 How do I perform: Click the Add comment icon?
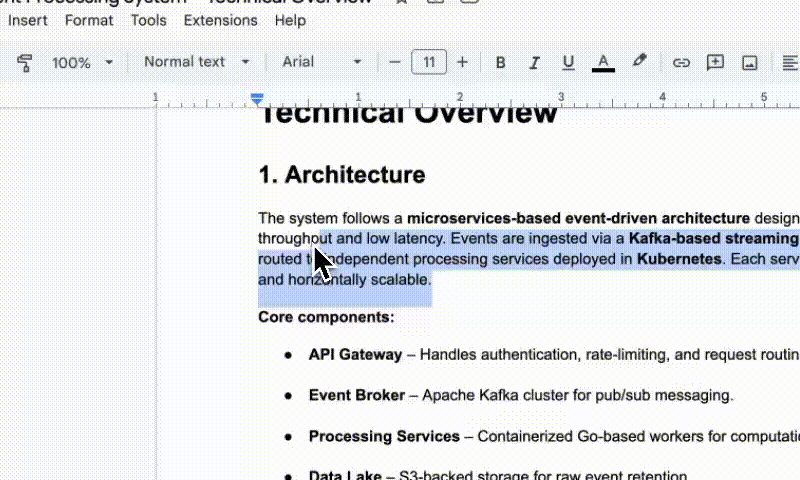[715, 62]
